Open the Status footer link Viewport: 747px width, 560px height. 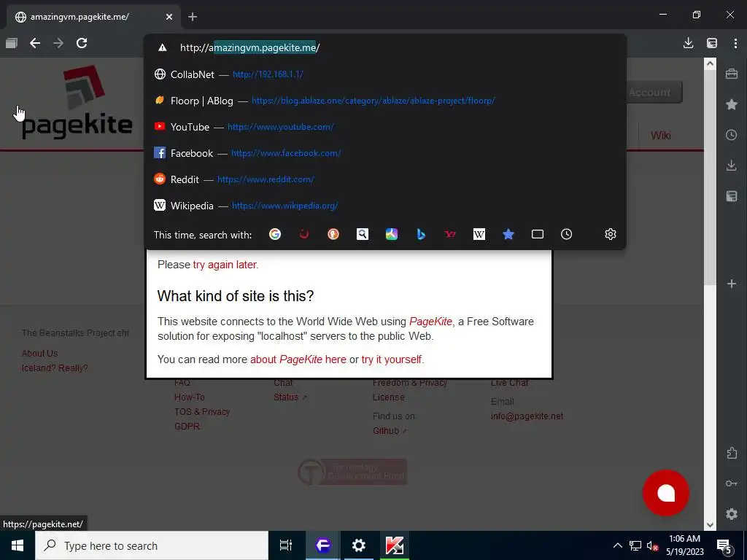(290, 397)
